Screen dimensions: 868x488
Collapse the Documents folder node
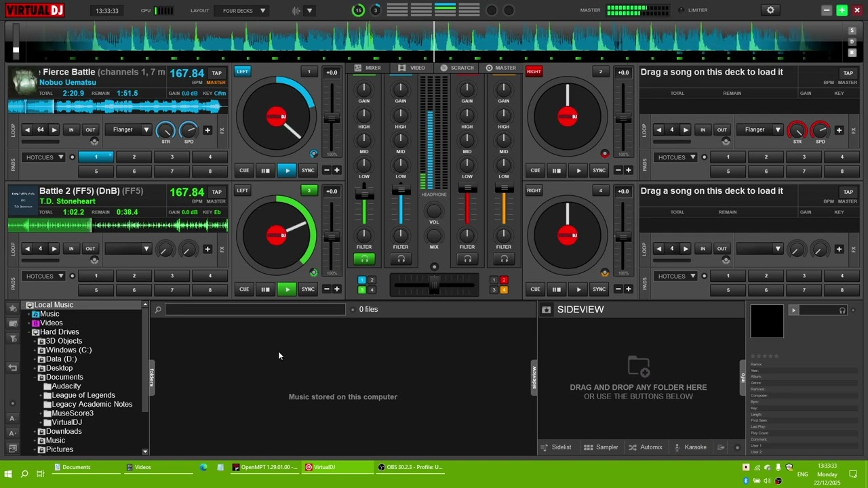pos(35,378)
